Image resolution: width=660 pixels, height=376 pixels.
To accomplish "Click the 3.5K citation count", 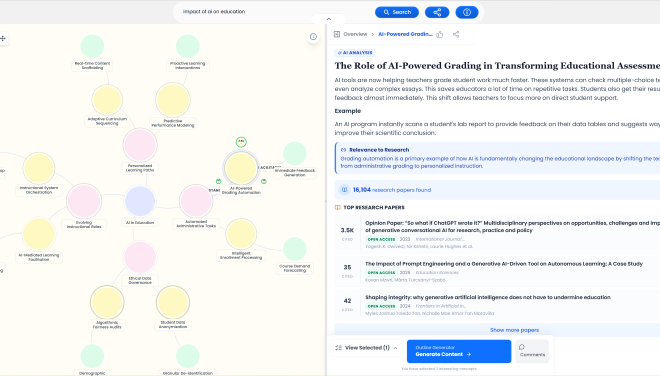I will pyautogui.click(x=347, y=230).
